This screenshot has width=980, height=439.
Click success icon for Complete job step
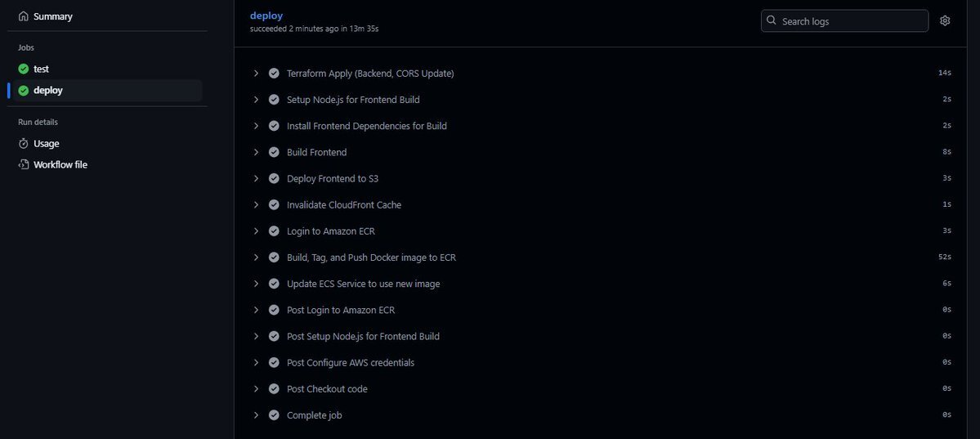pyautogui.click(x=274, y=414)
